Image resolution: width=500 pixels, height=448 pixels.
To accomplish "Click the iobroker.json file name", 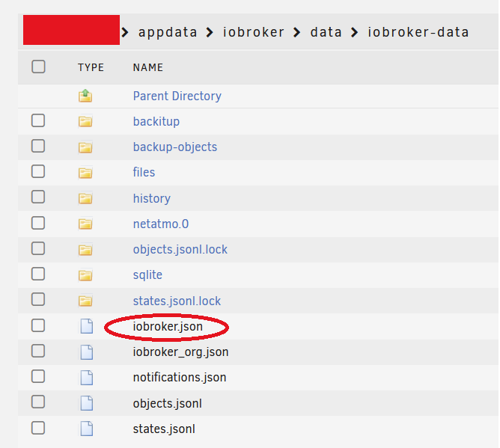I will pos(168,327).
